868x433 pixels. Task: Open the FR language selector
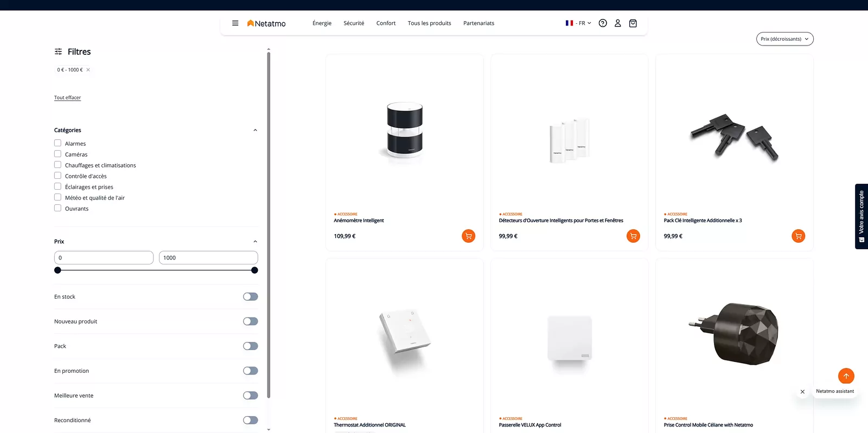pos(578,23)
